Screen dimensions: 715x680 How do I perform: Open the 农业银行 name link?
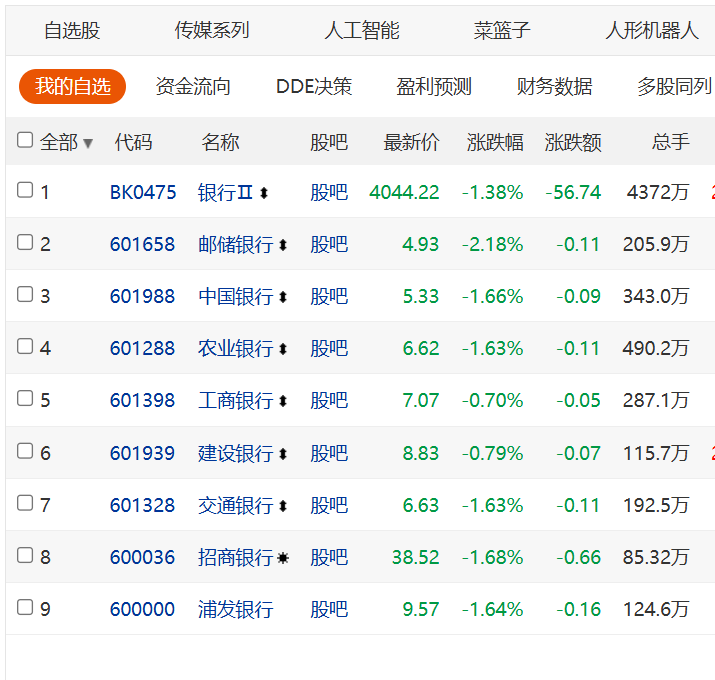coord(236,348)
